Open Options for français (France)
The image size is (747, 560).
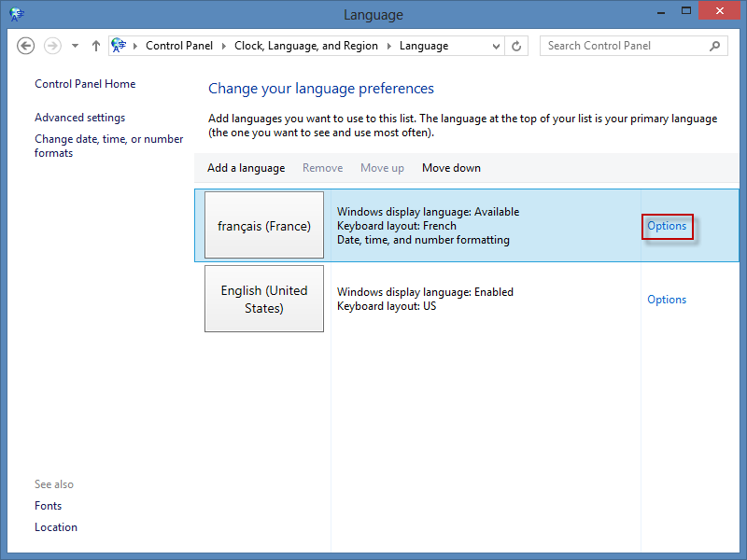667,226
